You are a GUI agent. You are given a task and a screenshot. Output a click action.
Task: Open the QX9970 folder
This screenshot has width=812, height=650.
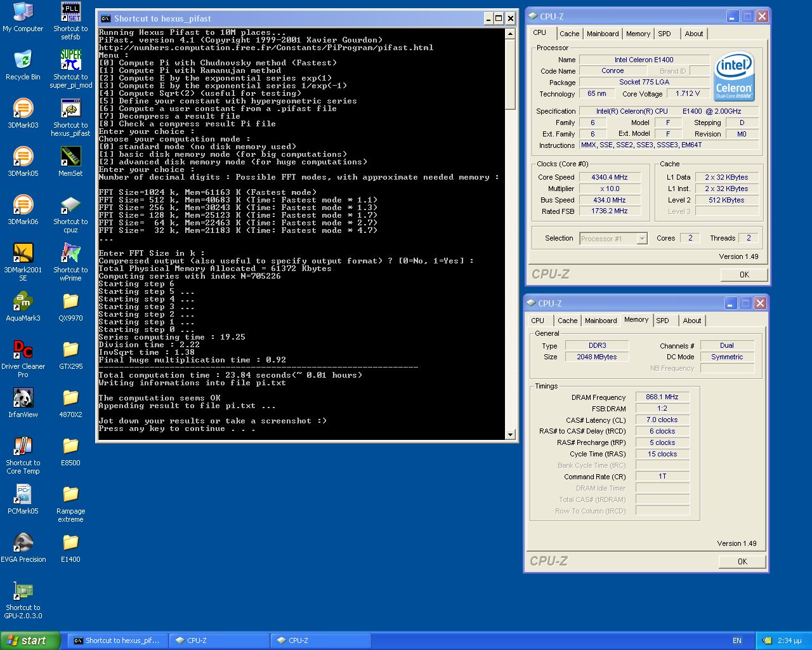pyautogui.click(x=70, y=307)
